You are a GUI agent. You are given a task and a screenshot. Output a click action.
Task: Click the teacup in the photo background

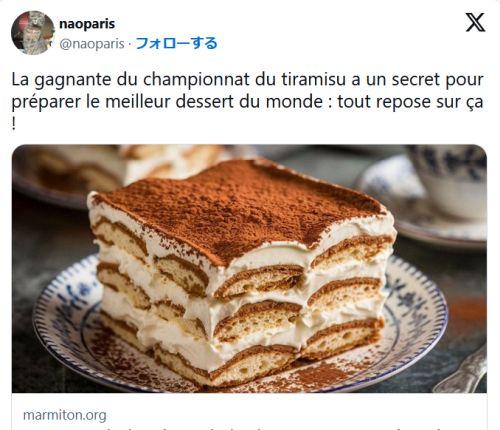coord(450,180)
